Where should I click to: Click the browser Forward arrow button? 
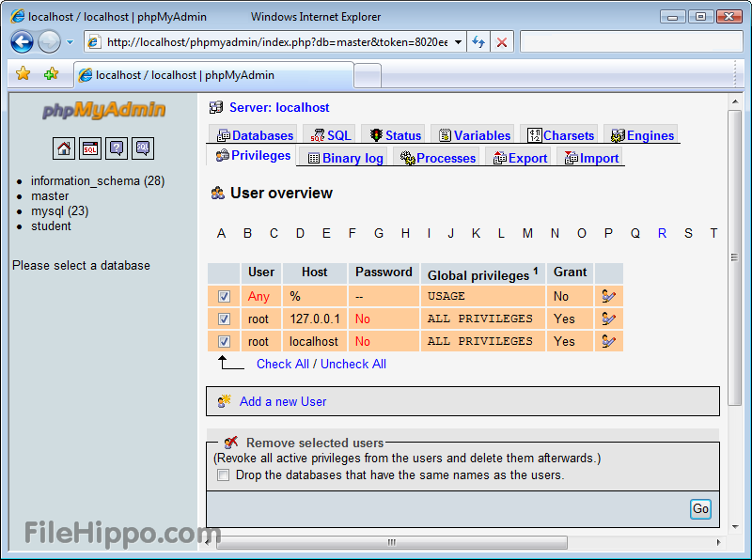coord(49,41)
